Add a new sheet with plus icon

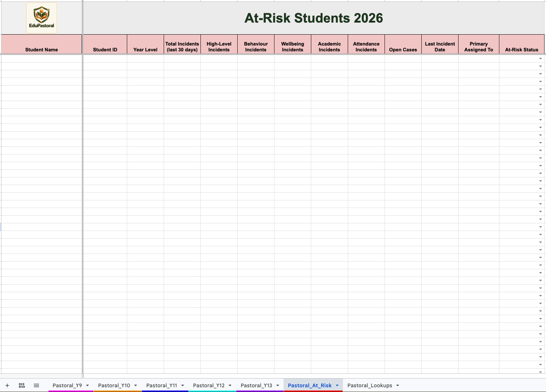(x=7, y=385)
